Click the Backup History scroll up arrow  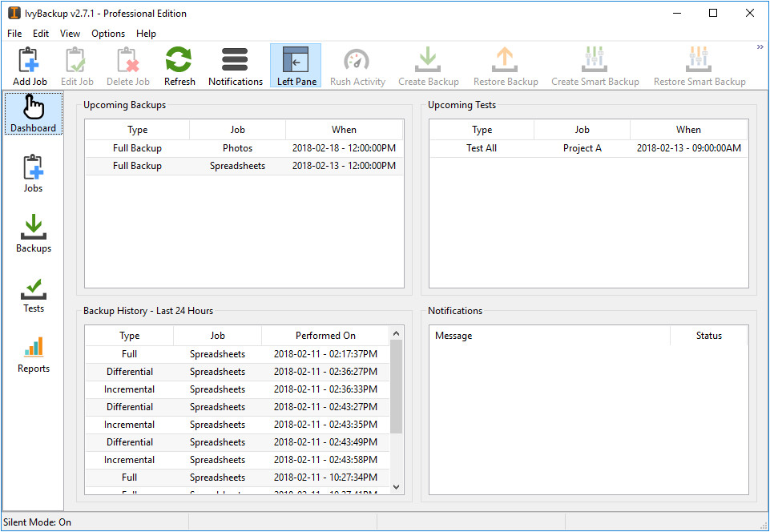(x=396, y=332)
